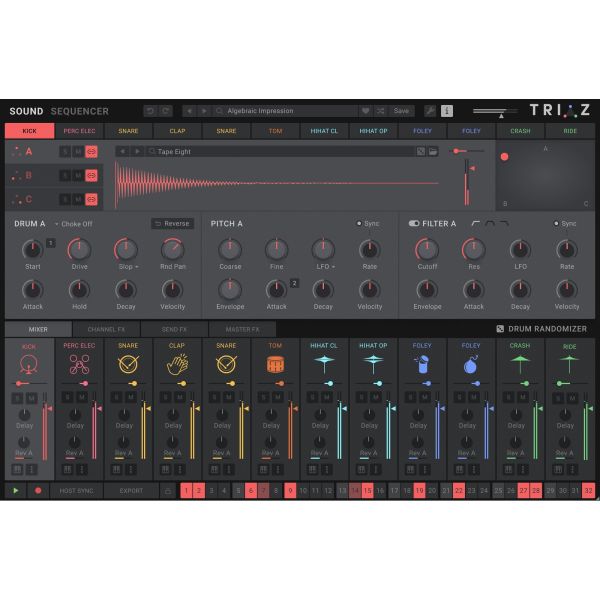Click the EXPORT button
The height and width of the screenshot is (600, 600).
[131, 491]
